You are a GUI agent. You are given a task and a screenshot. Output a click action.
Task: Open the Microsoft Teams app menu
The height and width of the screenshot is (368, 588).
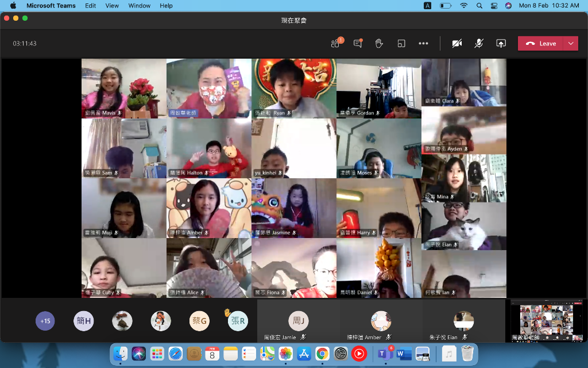point(51,6)
